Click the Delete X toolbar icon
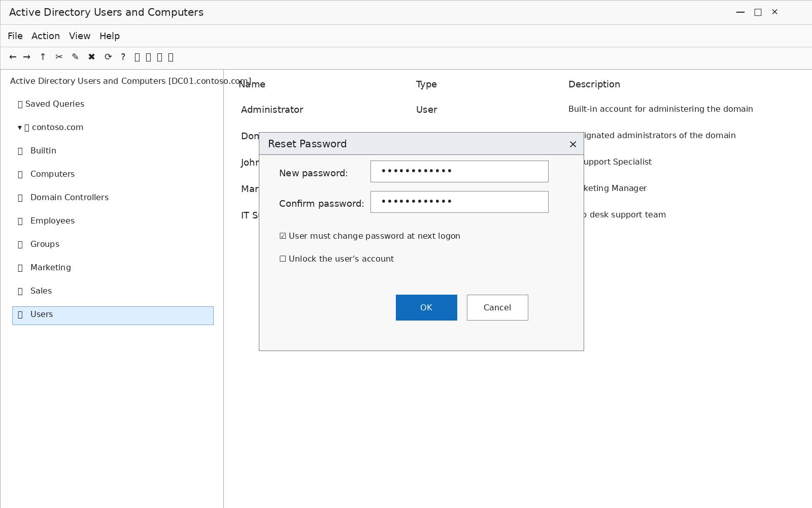The image size is (812, 508). 91,57
